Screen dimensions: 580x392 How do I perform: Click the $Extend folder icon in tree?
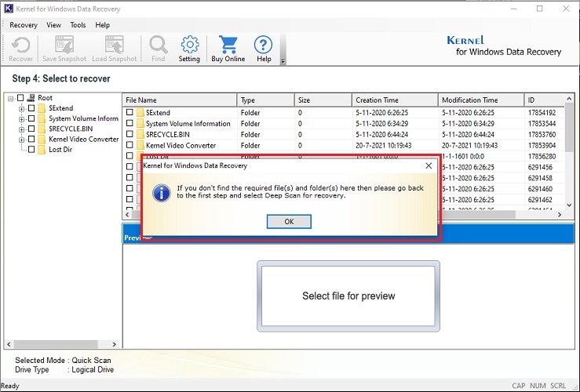click(x=42, y=108)
